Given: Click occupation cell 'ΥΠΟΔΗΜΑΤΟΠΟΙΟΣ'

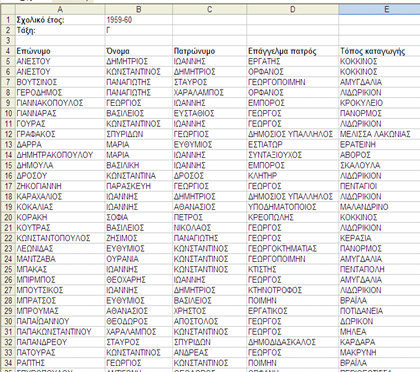Looking at the screenshot, I should click(x=293, y=207).
